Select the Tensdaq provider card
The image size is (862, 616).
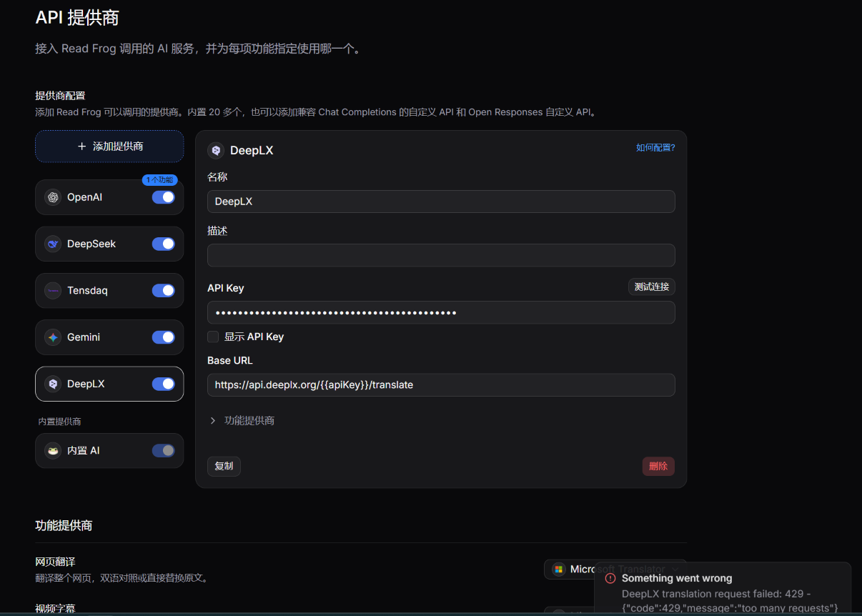(109, 291)
